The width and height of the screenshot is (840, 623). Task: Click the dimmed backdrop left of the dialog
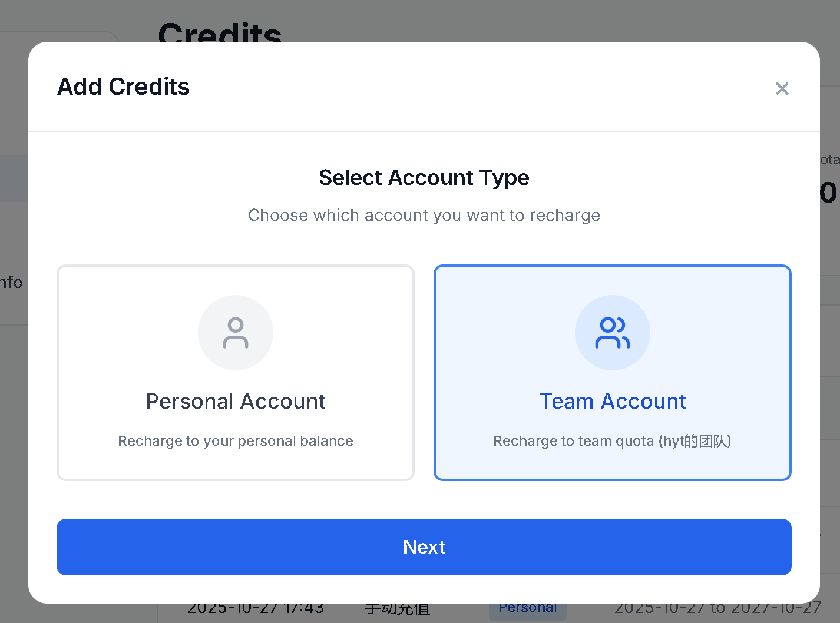tap(13, 412)
